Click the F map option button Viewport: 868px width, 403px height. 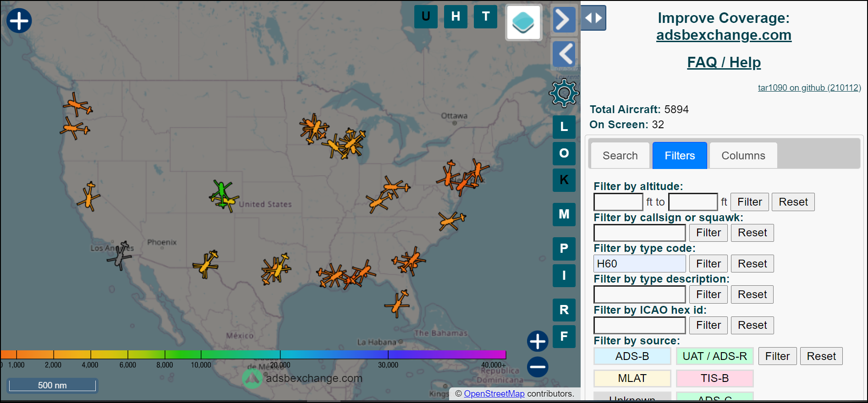click(x=564, y=337)
